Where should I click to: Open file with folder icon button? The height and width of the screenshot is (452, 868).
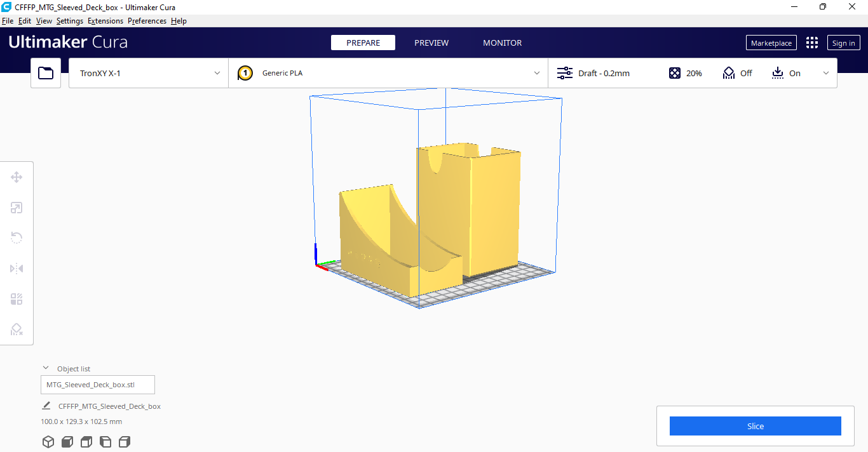click(46, 73)
